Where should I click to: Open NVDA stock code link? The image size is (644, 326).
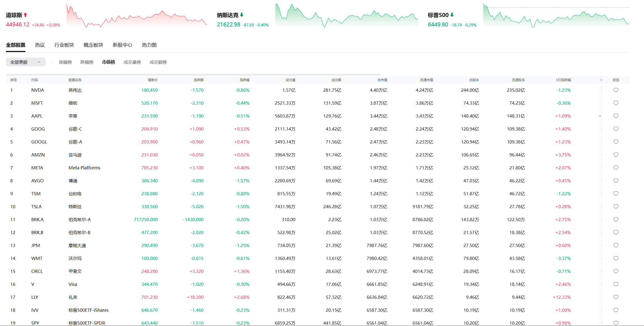click(38, 90)
